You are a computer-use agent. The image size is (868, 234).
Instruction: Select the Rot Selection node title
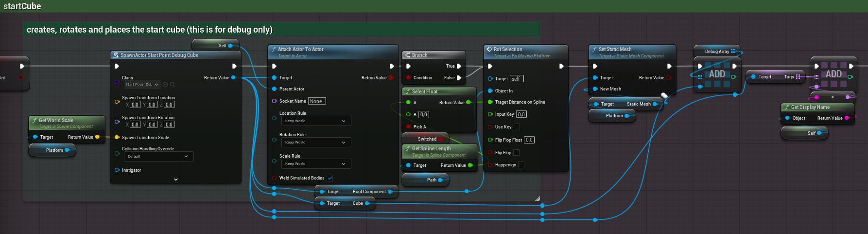pyautogui.click(x=508, y=49)
